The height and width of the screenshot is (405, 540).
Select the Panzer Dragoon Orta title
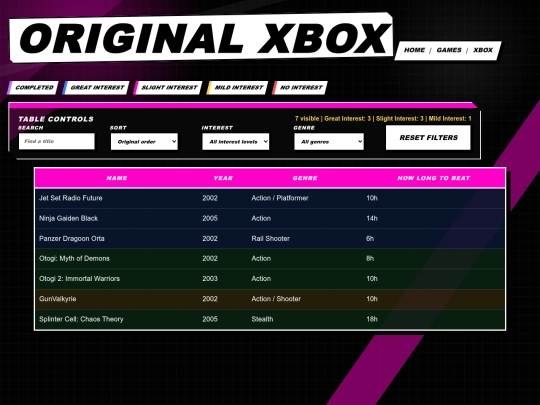pos(72,238)
